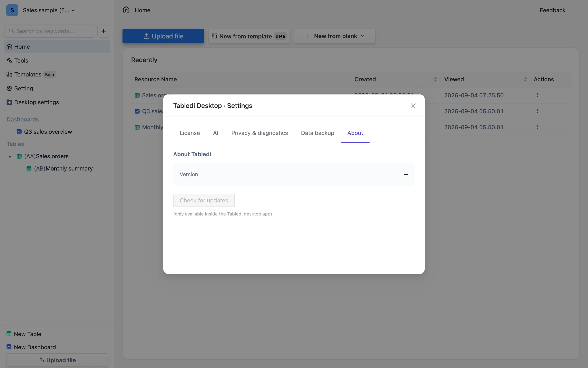
Task: Click the Templates layout icon in sidebar
Action: click(x=9, y=74)
